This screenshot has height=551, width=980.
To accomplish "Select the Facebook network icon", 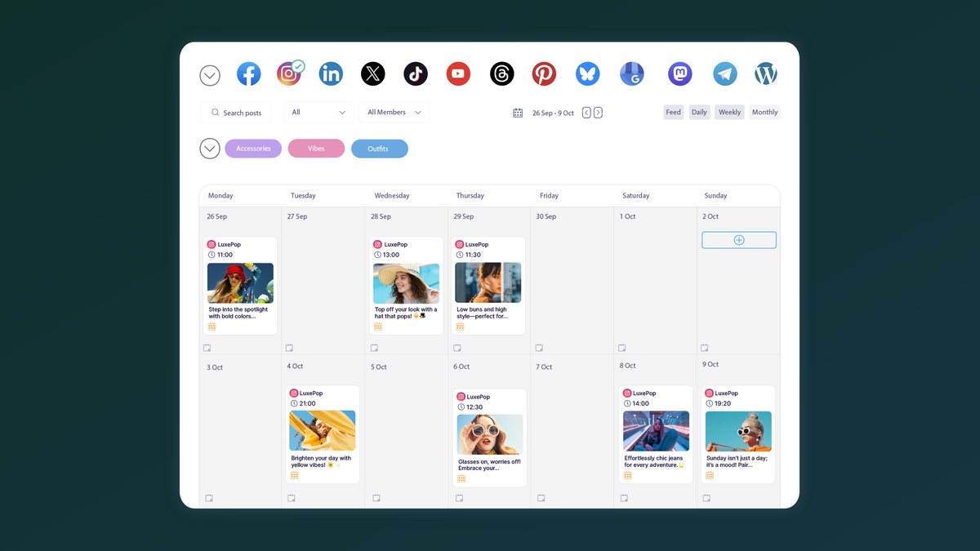I will [x=249, y=74].
